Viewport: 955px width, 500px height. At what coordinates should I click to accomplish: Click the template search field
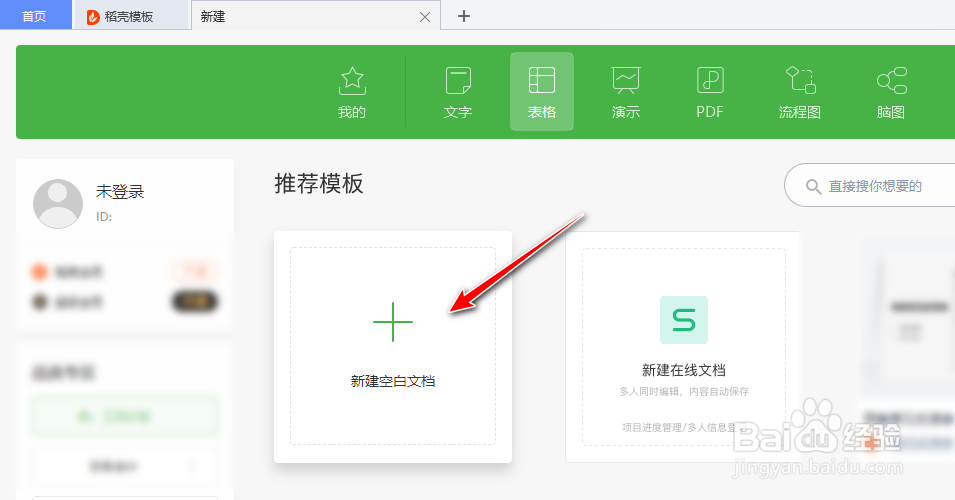click(871, 185)
